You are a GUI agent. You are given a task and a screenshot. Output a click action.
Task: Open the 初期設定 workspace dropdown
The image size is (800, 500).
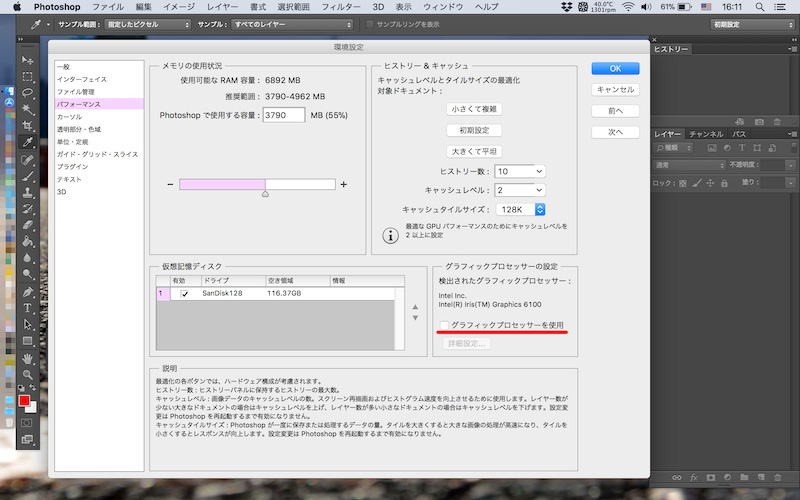coord(753,24)
